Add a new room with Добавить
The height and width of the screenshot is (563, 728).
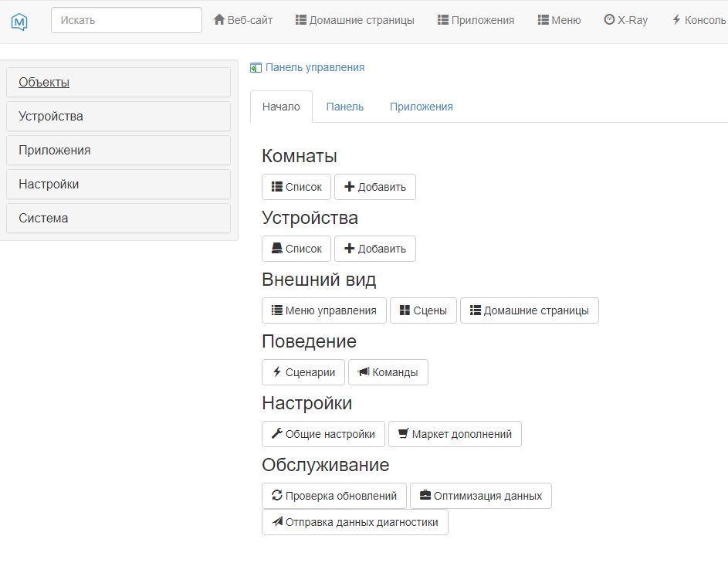375,186
